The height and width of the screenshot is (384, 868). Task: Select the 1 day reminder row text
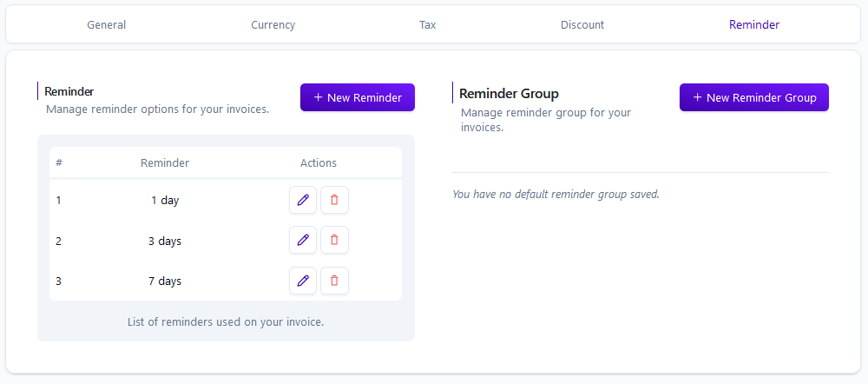[x=165, y=201]
